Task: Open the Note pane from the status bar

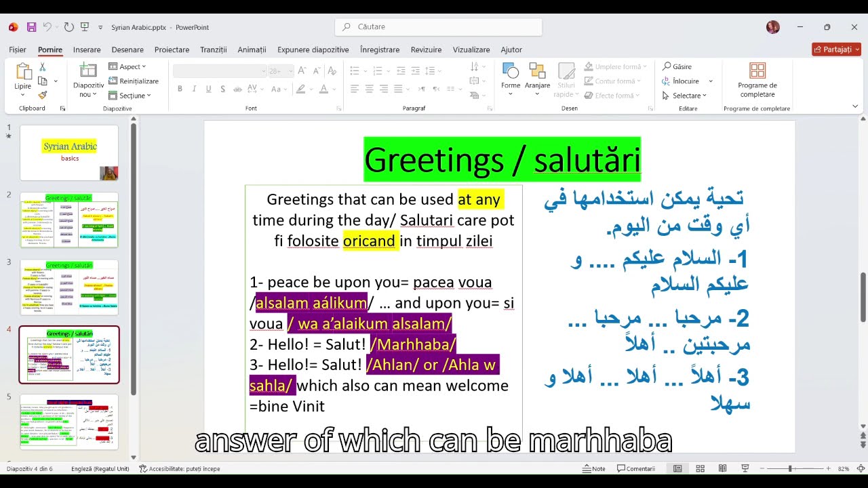Action: (x=593, y=468)
